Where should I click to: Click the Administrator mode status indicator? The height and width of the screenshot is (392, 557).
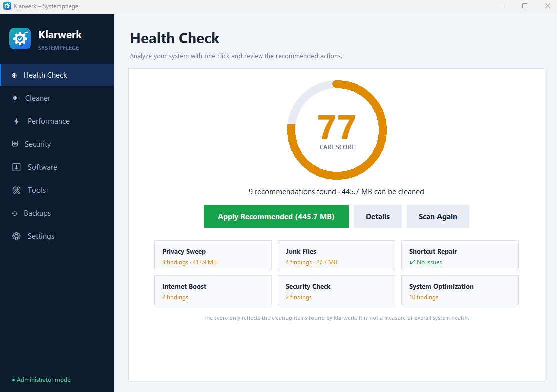pyautogui.click(x=41, y=380)
